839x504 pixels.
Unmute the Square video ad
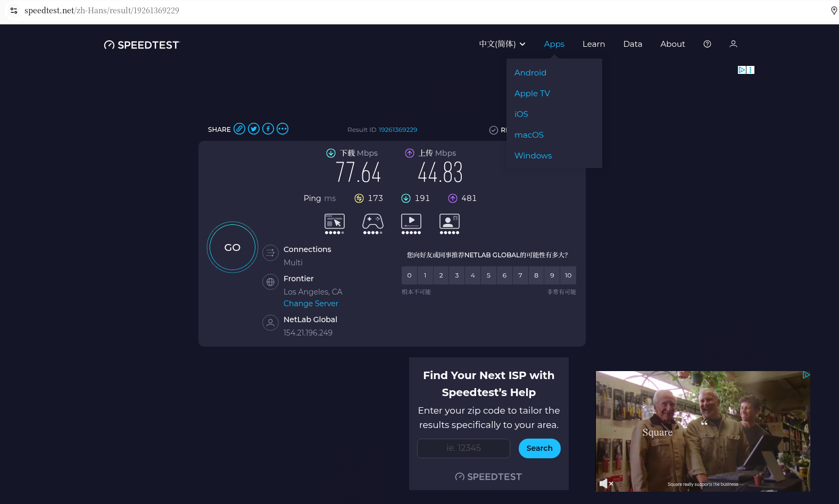pos(606,483)
